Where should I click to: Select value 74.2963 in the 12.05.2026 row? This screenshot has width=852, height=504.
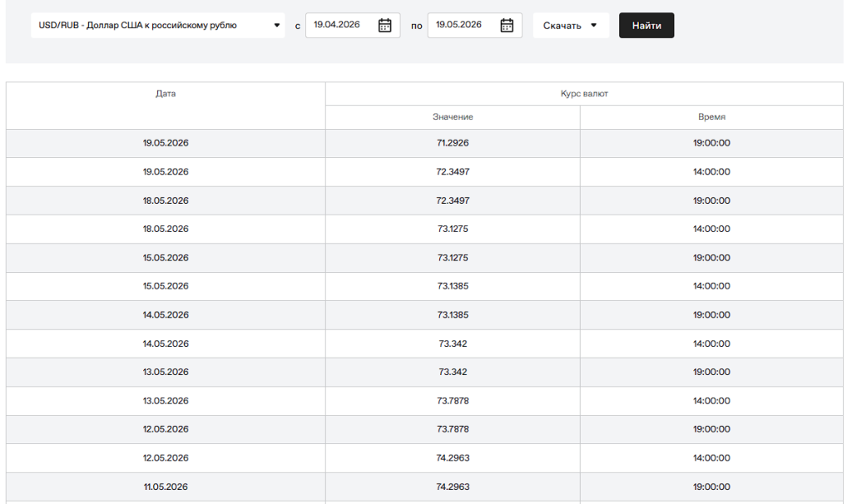[453, 457]
